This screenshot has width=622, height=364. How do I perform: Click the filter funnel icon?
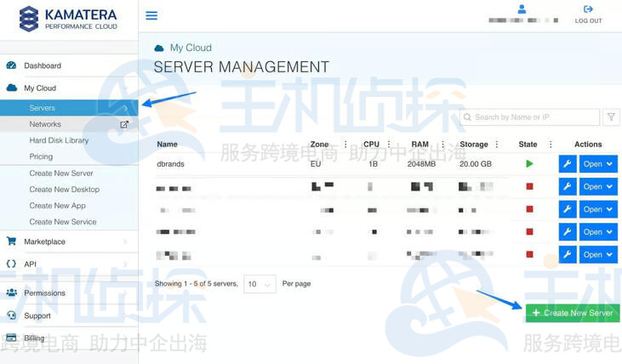pyautogui.click(x=611, y=117)
